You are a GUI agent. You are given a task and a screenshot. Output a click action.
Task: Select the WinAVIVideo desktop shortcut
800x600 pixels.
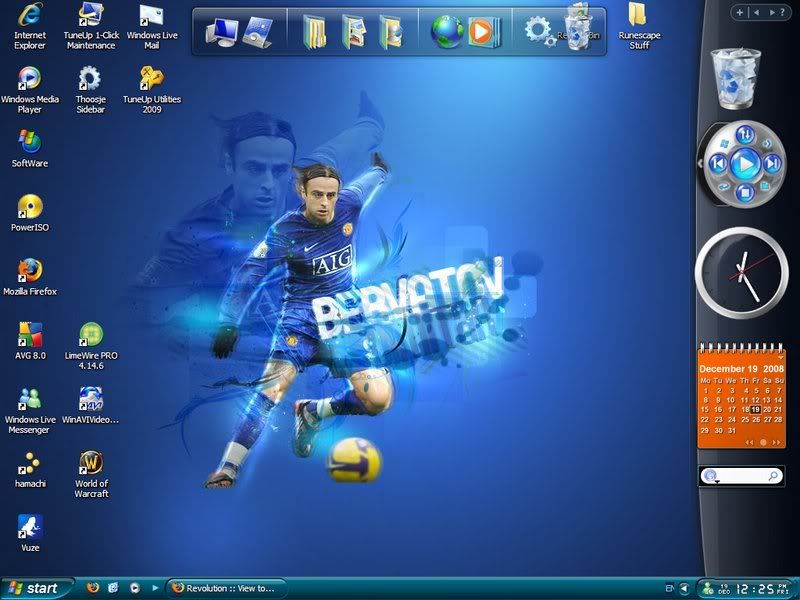click(90, 405)
